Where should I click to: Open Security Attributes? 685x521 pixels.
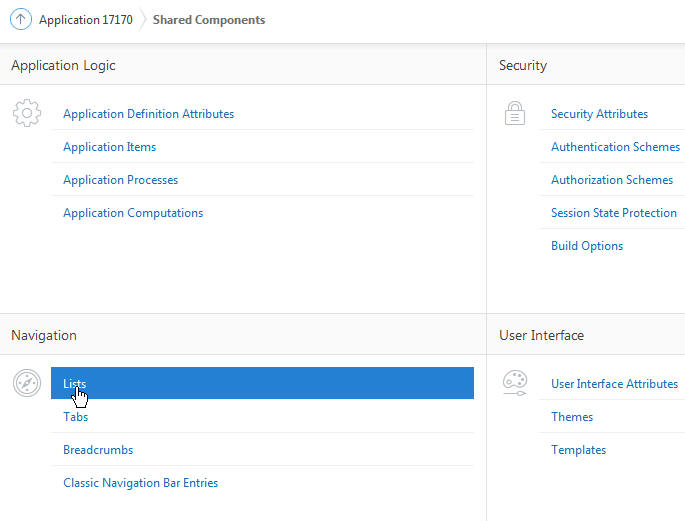click(x=599, y=114)
